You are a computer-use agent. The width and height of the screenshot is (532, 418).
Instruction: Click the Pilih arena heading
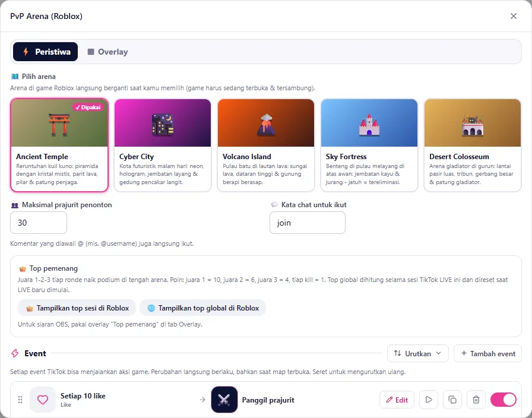tap(39, 77)
